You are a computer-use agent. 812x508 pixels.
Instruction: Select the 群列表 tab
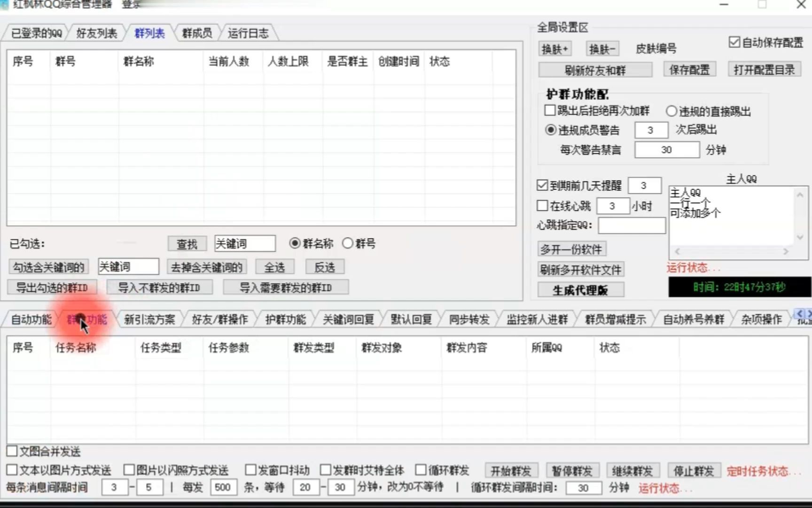coord(149,33)
